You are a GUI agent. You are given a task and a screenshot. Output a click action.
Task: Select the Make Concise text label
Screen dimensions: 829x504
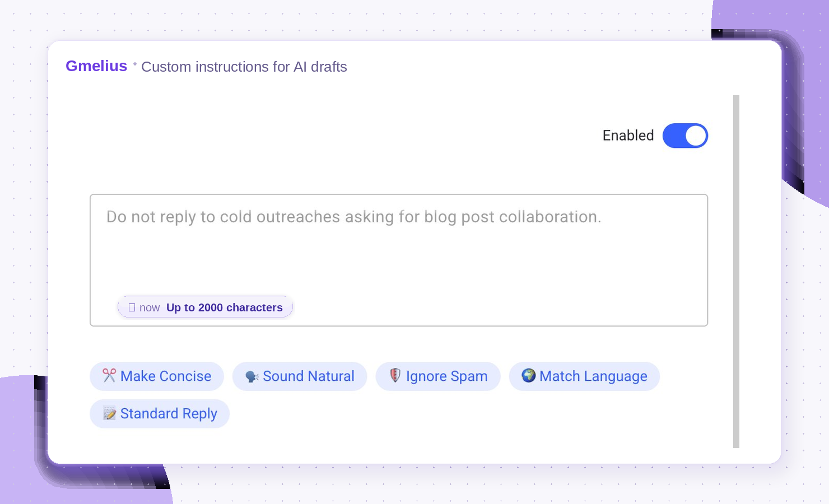pyautogui.click(x=166, y=376)
